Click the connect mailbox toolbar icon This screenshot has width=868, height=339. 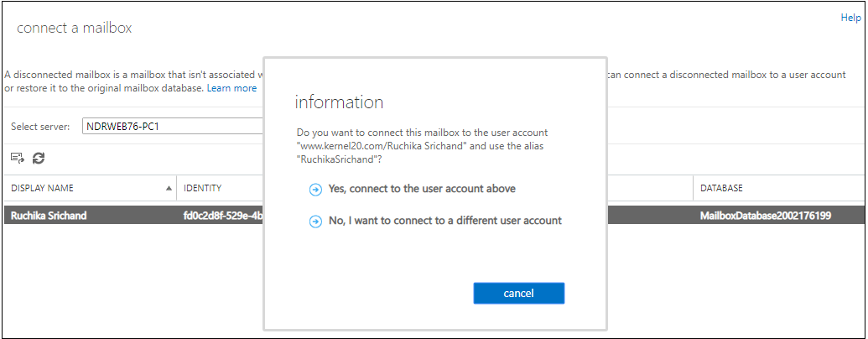18,159
